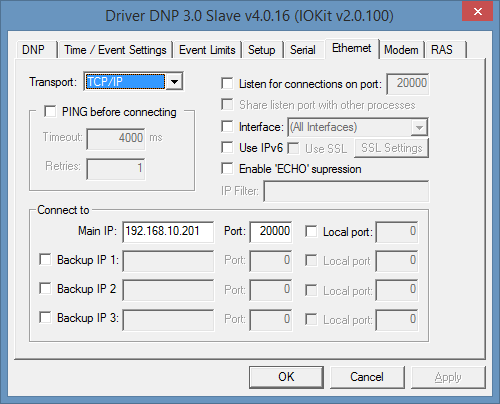This screenshot has height=404, width=500.
Task: Open the Modem tab
Action: [x=401, y=50]
